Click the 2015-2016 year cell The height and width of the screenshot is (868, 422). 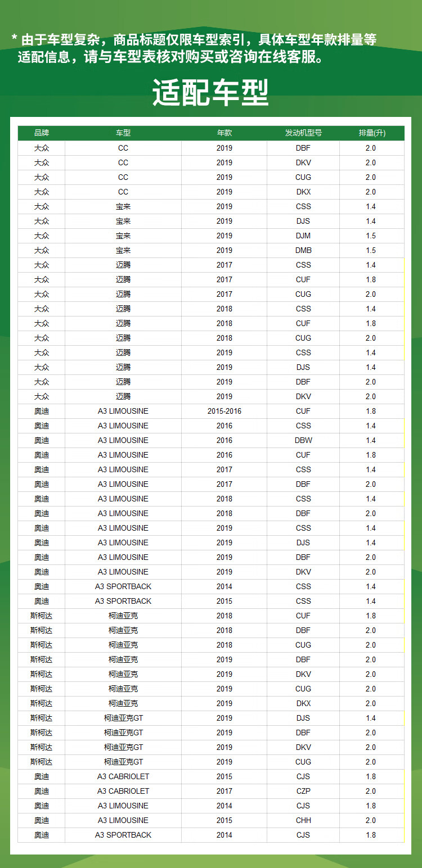click(225, 411)
